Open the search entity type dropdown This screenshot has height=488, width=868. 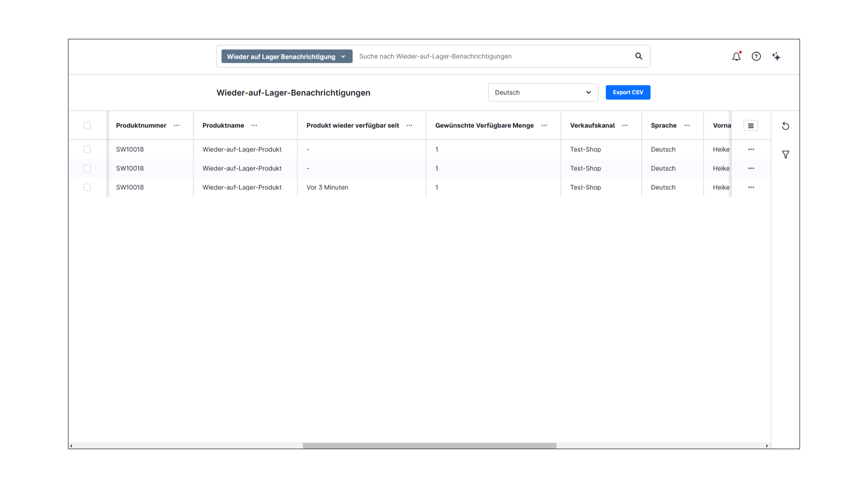286,56
